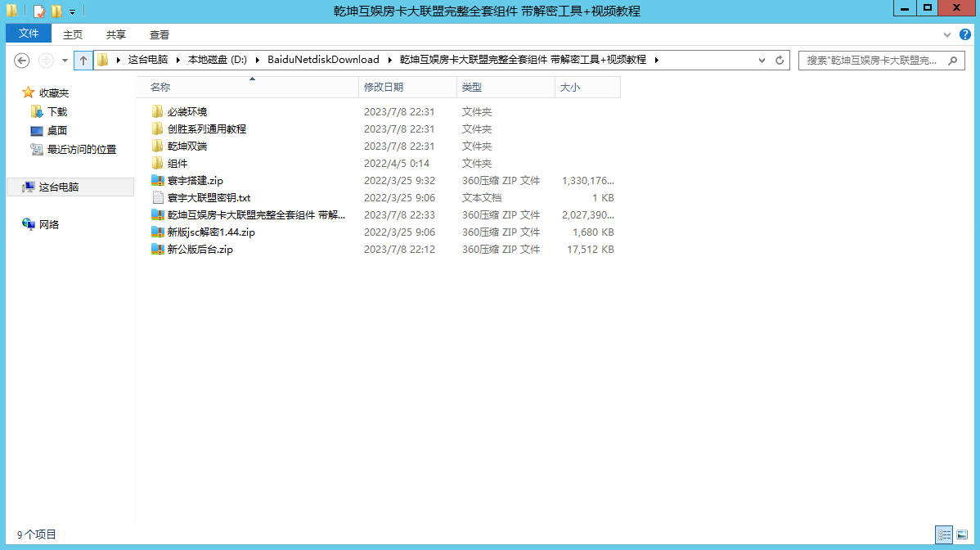
Task: Click the Properties icon in quick access toolbar
Action: pos(38,11)
